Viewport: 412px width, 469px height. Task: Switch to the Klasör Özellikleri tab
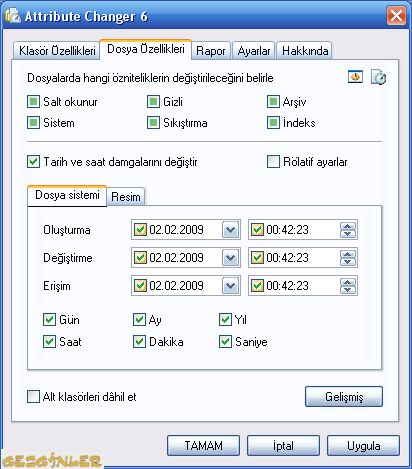coord(57,51)
